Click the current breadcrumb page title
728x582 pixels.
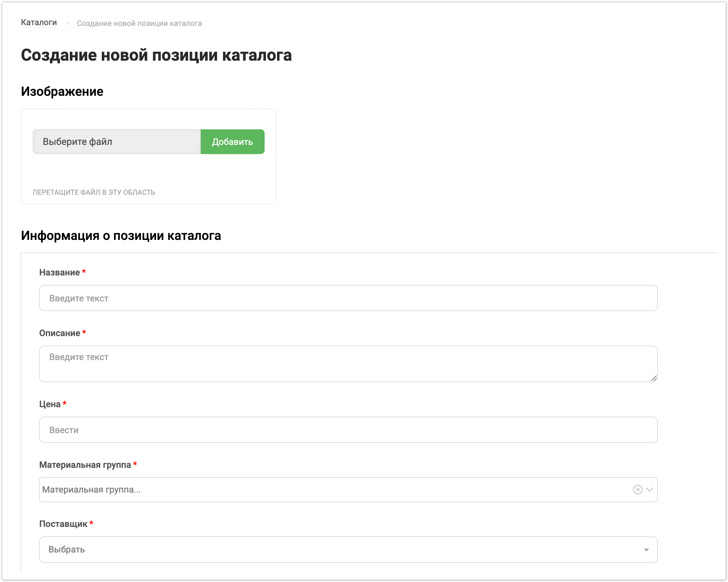tap(139, 24)
